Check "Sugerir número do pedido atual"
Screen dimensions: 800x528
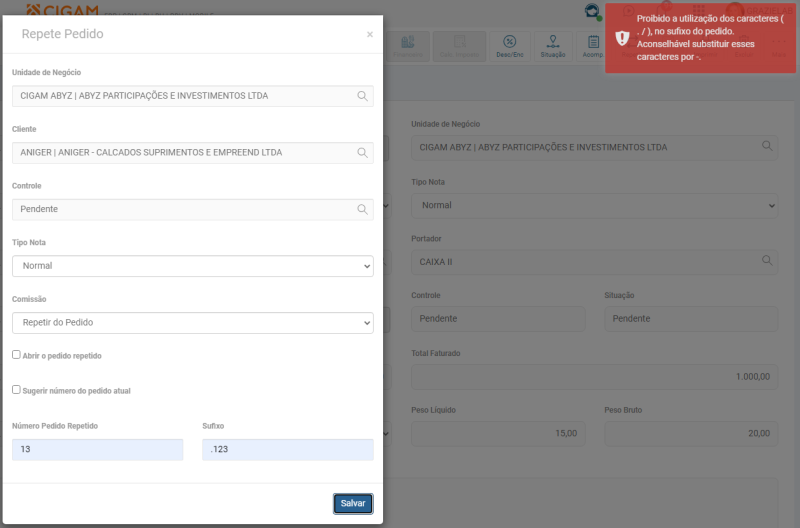click(x=16, y=390)
